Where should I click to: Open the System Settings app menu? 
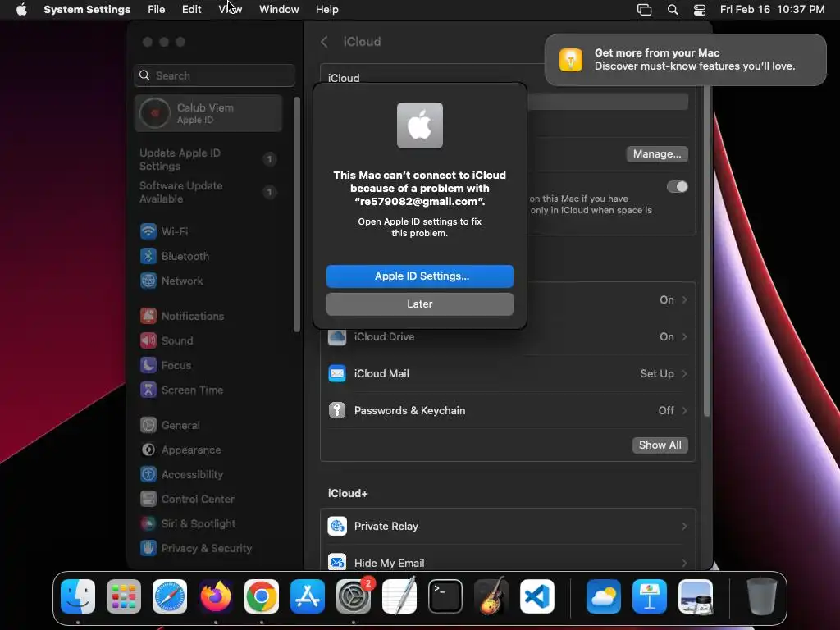pyautogui.click(x=87, y=9)
